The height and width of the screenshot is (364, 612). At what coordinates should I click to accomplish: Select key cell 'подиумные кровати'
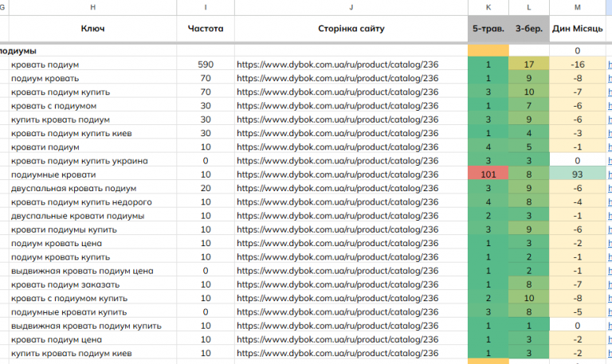pos(92,174)
